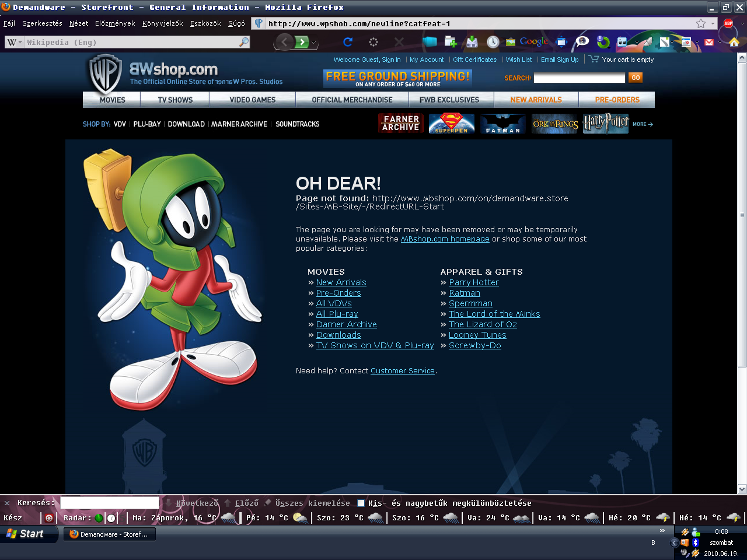Click the MORE arrow link

point(643,124)
